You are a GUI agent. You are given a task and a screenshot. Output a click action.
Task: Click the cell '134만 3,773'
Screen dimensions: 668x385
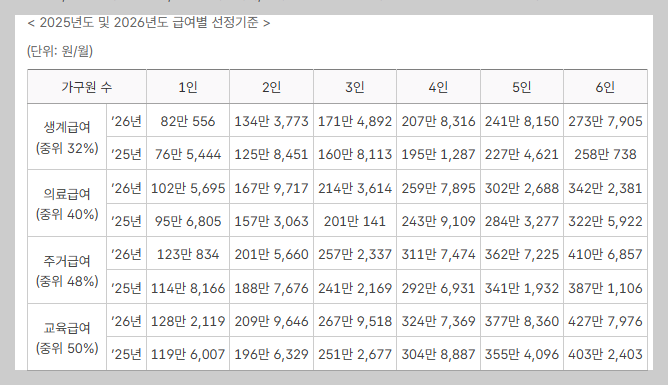coord(271,121)
